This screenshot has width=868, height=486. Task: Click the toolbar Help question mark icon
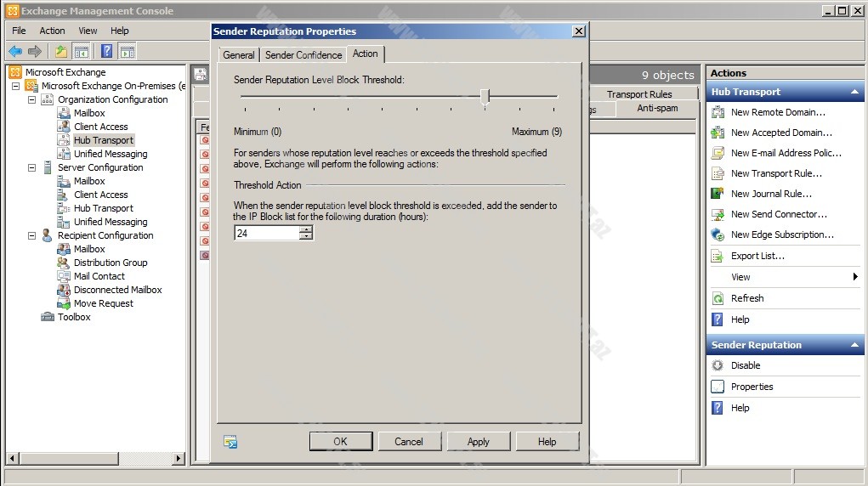click(106, 51)
